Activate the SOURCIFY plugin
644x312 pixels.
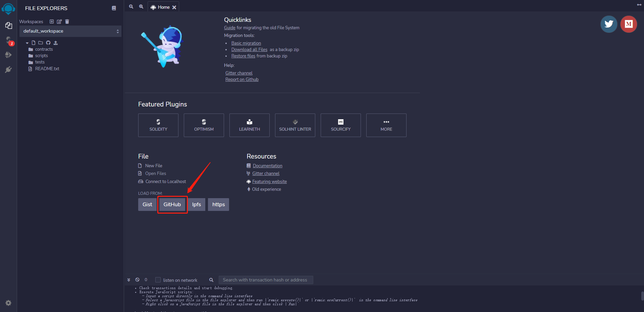click(x=341, y=125)
